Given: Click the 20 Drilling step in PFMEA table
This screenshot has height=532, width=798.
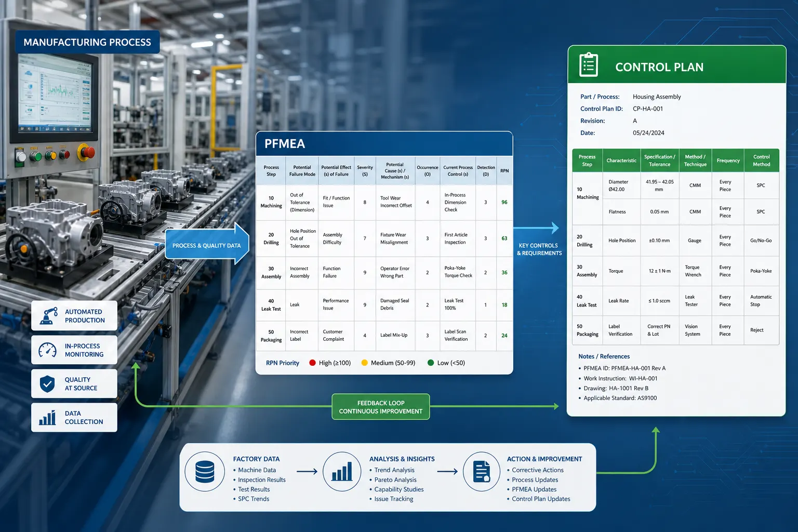Looking at the screenshot, I should click(x=271, y=238).
